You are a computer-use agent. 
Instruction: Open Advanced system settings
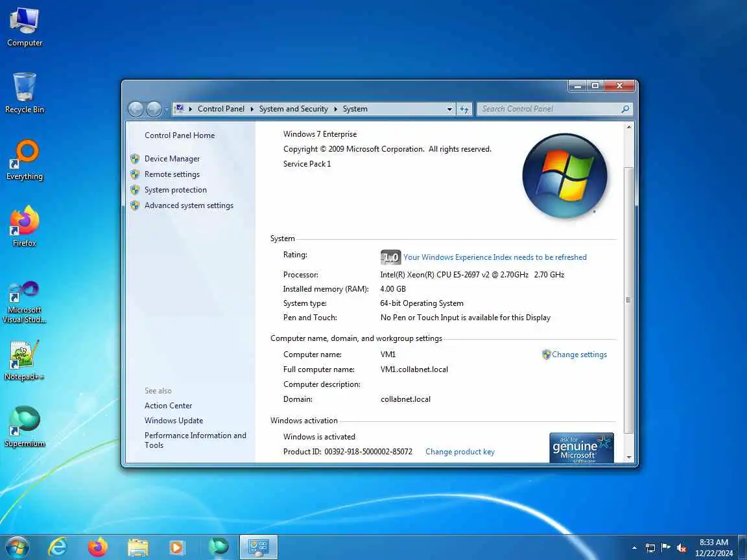pyautogui.click(x=189, y=205)
